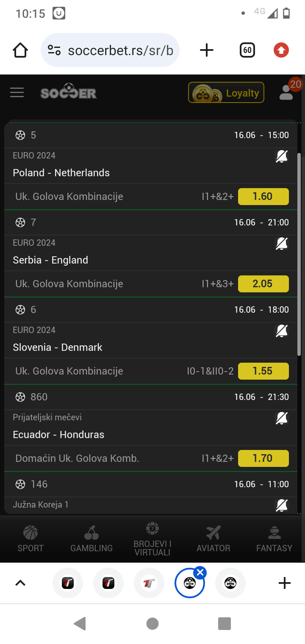The height and width of the screenshot is (644, 305).
Task: Go to browser home page
Action: pos(20,50)
